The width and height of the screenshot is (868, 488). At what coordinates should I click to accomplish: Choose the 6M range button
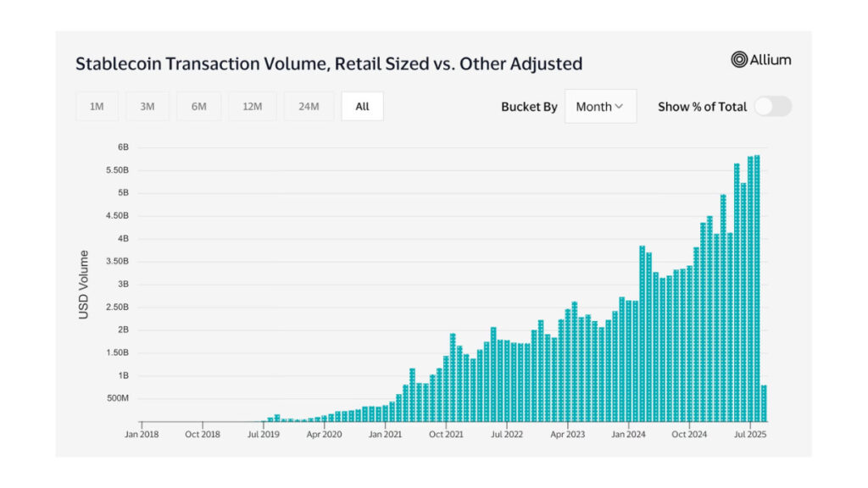point(198,107)
